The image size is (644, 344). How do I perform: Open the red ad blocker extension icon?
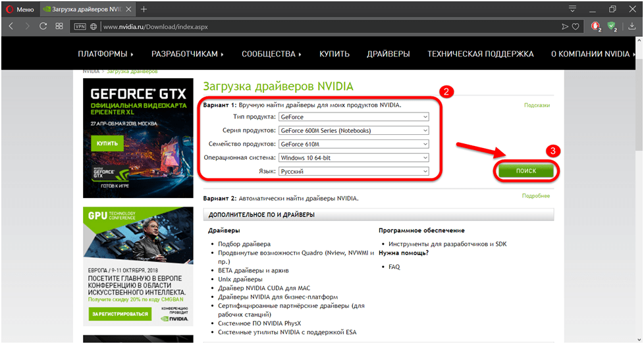(x=595, y=27)
